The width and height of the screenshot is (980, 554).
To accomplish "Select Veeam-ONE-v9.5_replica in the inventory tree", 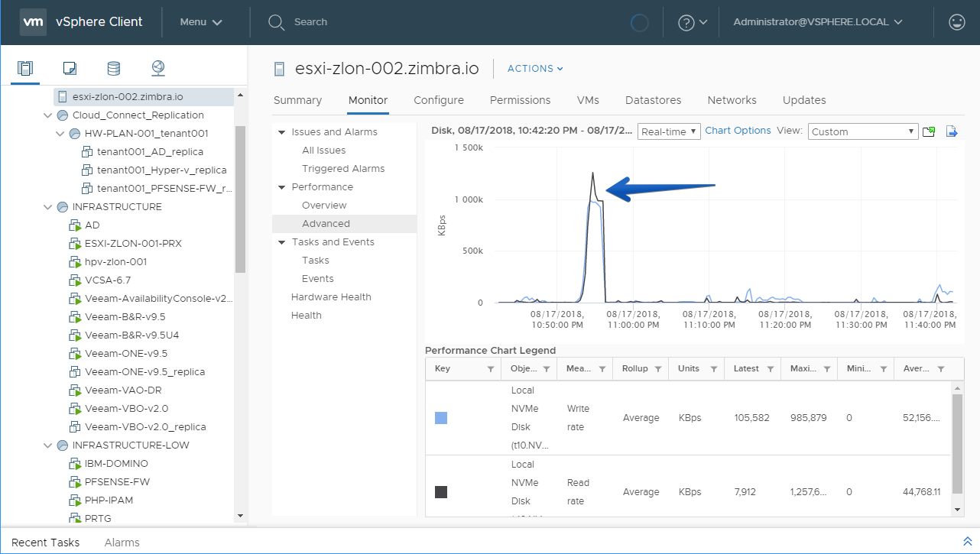I will click(145, 372).
